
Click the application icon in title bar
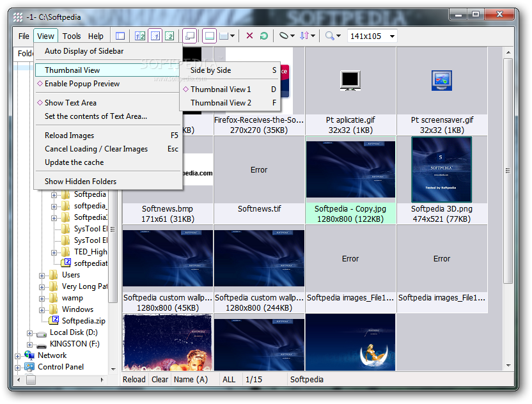pyautogui.click(x=18, y=17)
